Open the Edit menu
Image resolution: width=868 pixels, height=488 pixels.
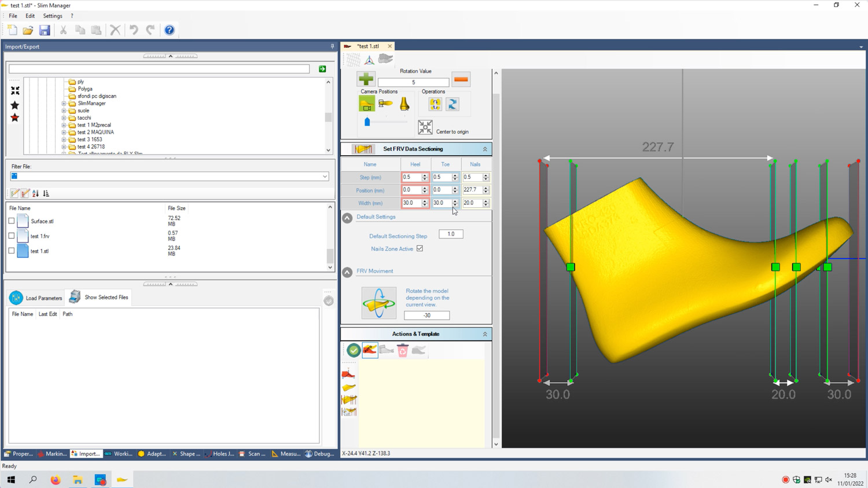(30, 16)
